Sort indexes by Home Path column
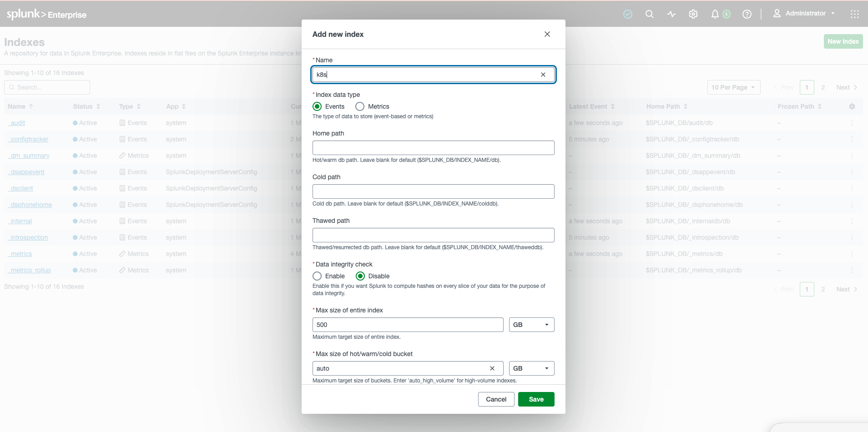Viewport: 868px width, 432px height. coord(667,106)
